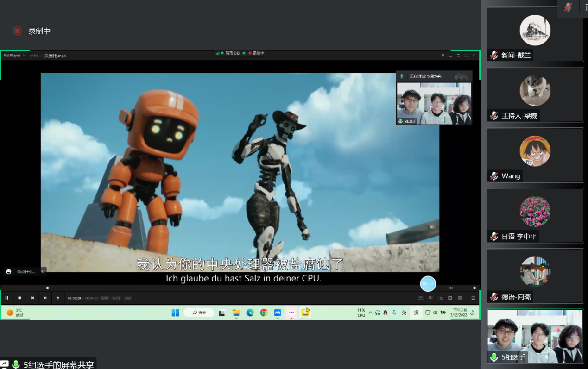Expand the system tray hidden icons chevron

(370, 313)
